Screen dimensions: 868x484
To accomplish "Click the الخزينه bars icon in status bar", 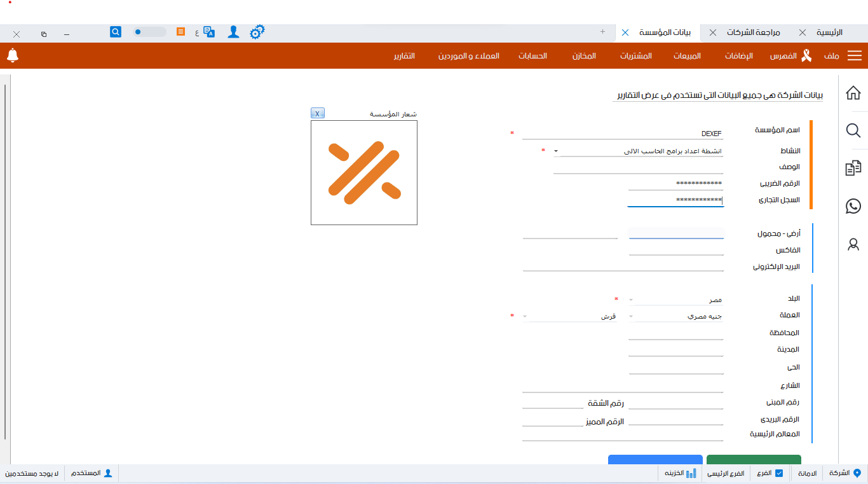I will coord(691,473).
